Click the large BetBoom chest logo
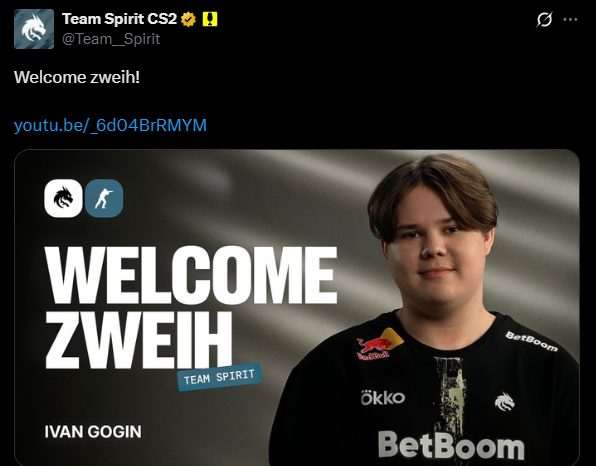This screenshot has width=596, height=466. point(451,445)
